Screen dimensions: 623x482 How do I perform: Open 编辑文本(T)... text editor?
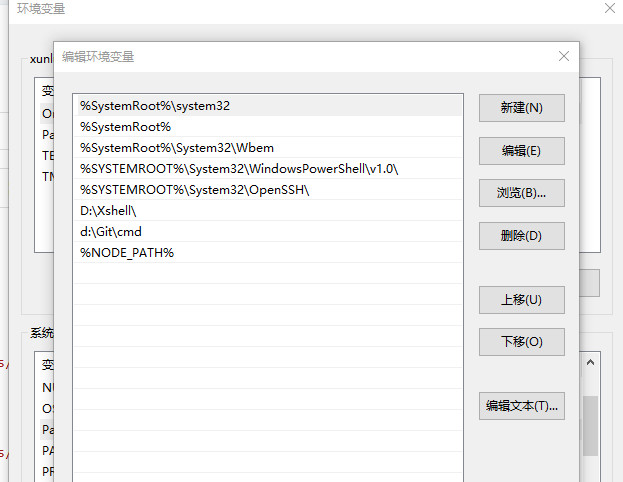click(x=521, y=406)
